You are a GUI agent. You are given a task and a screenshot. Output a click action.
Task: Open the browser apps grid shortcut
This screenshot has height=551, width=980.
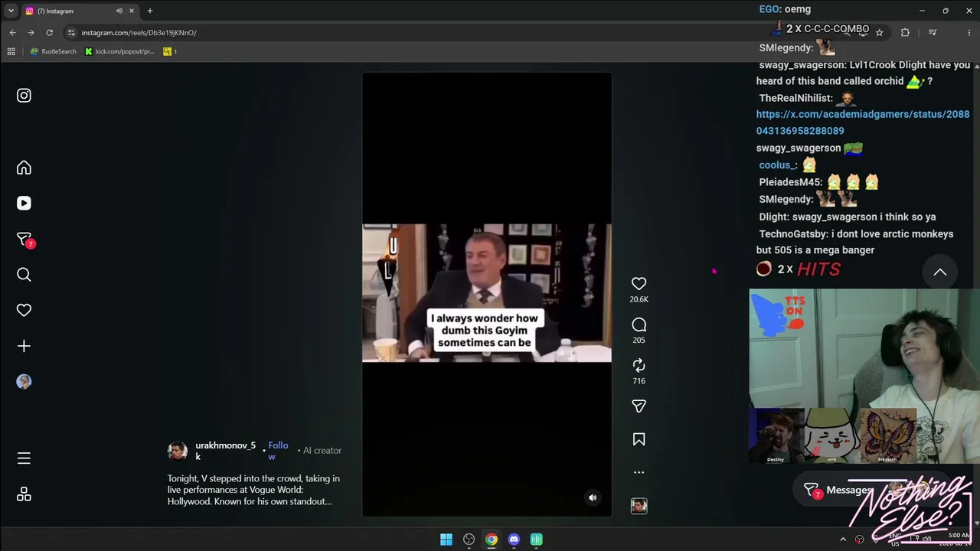tap(11, 51)
